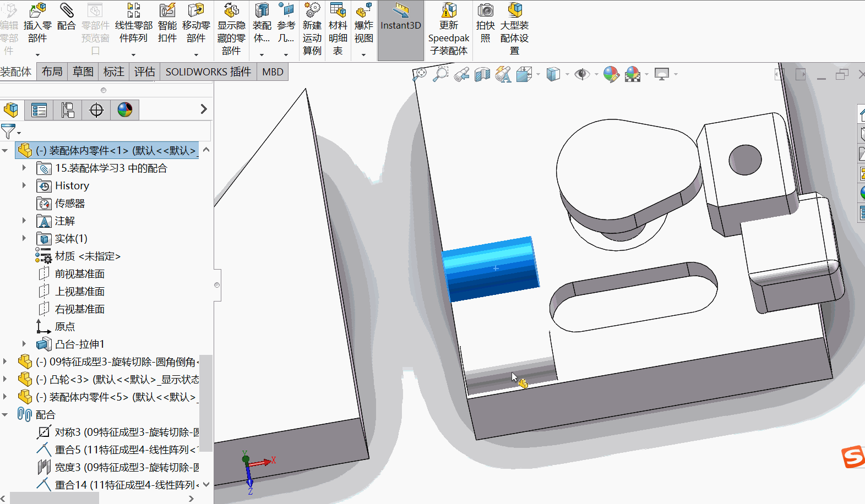This screenshot has height=504, width=865.
Task: Collapse the 配合 mates folder
Action: [x=5, y=414]
